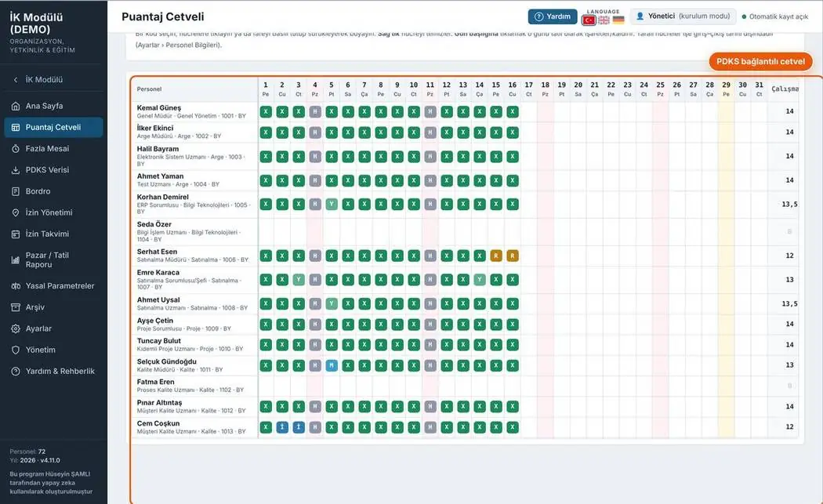Image resolution: width=823 pixels, height=504 pixels.
Task: Open the Yönetici (kurulum modu) account button
Action: [683, 16]
